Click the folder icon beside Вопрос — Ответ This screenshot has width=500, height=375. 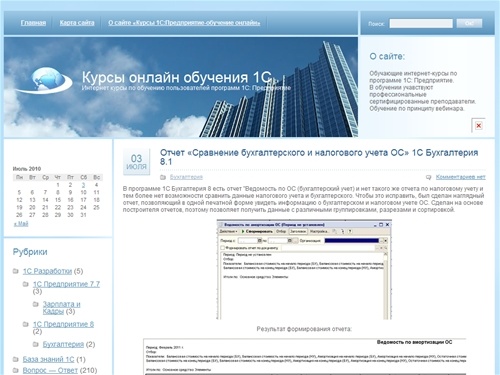pyautogui.click(x=16, y=370)
